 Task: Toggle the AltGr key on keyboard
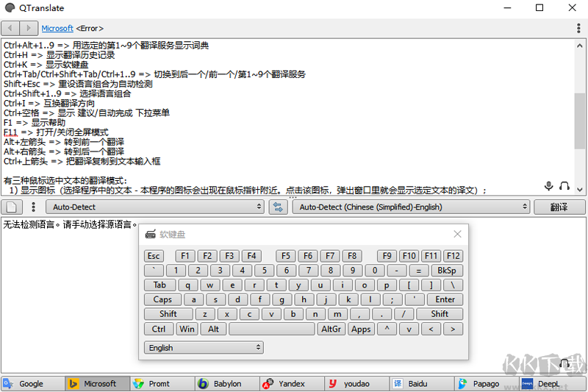pyautogui.click(x=331, y=329)
